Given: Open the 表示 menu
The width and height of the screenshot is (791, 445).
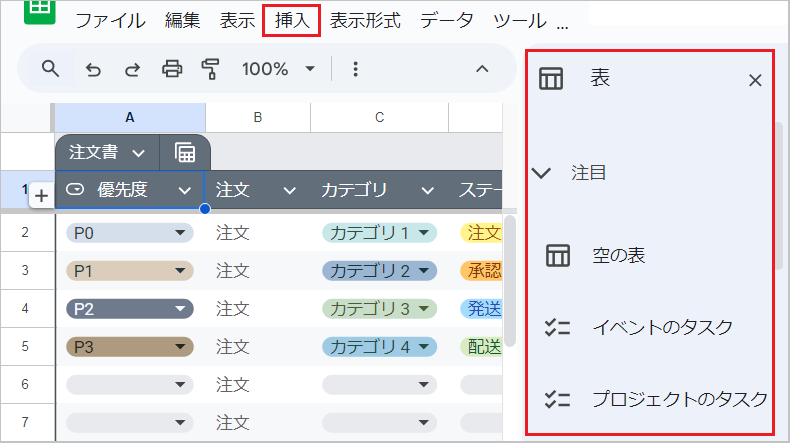Looking at the screenshot, I should click(238, 21).
